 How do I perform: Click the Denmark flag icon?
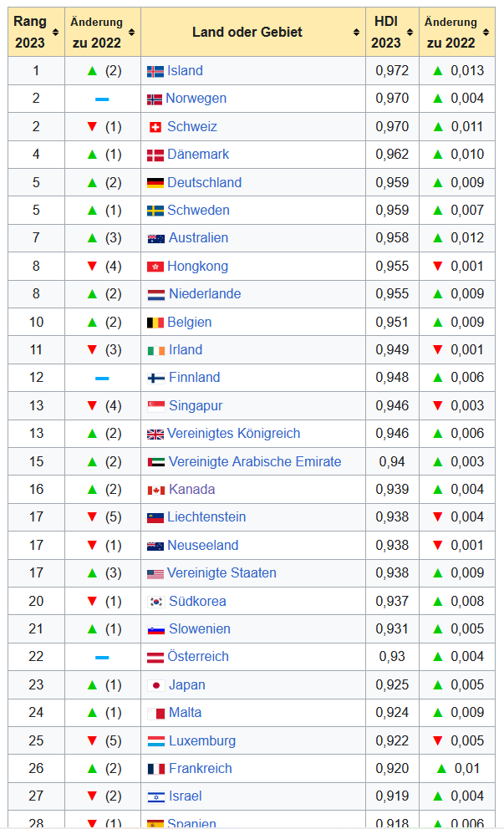coord(155,155)
